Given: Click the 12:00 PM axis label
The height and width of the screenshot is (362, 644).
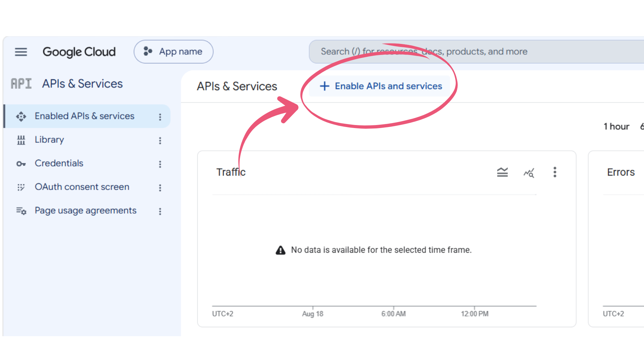Looking at the screenshot, I should click(475, 314).
